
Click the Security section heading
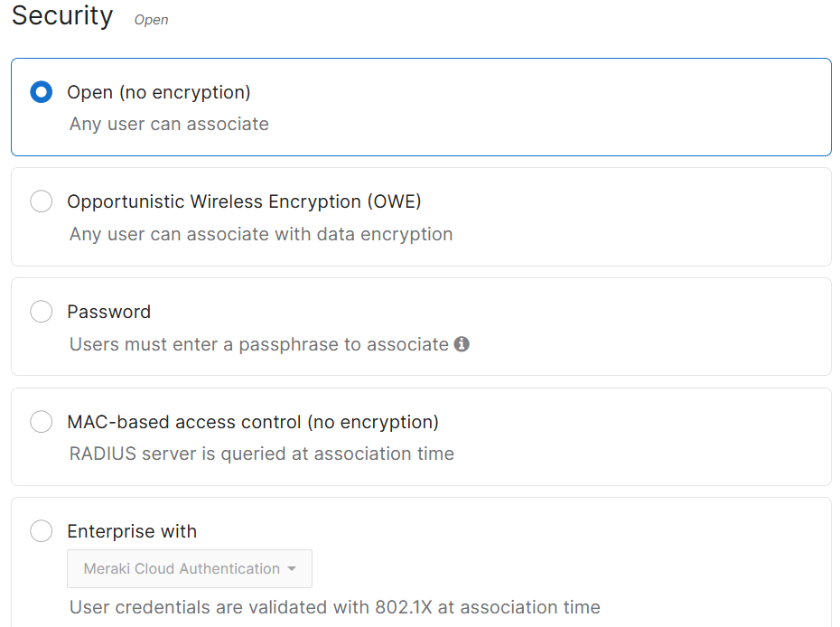tap(62, 16)
